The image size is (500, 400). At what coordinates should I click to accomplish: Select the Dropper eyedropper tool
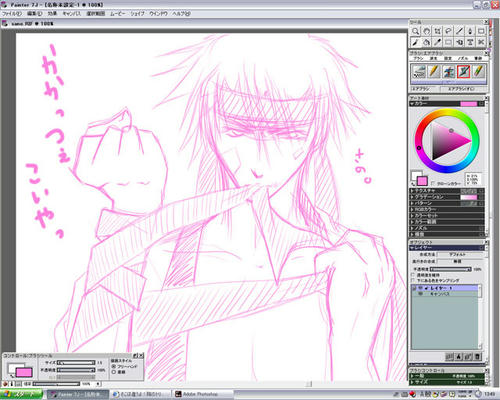click(437, 42)
